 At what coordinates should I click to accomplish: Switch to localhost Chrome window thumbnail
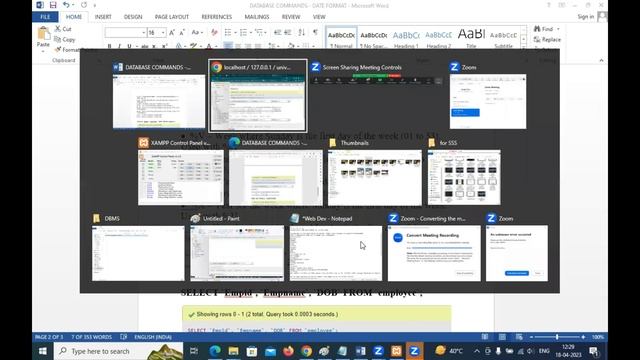click(x=258, y=96)
